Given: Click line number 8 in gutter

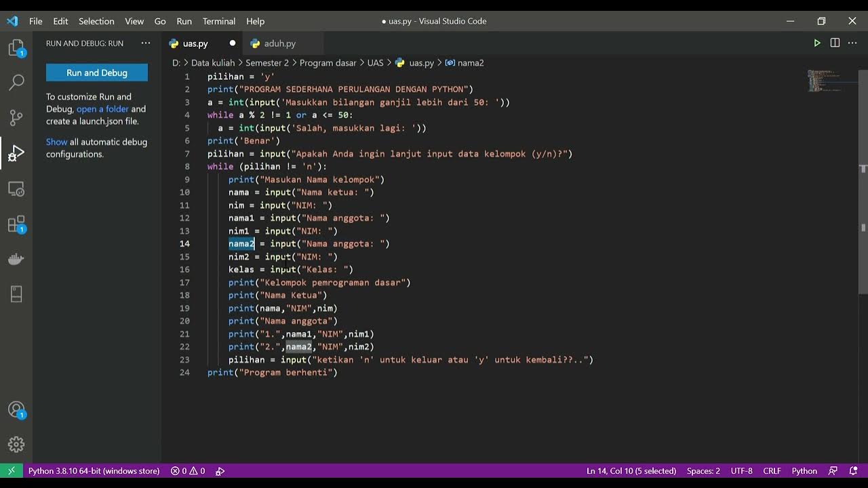Looking at the screenshot, I should [x=187, y=167].
